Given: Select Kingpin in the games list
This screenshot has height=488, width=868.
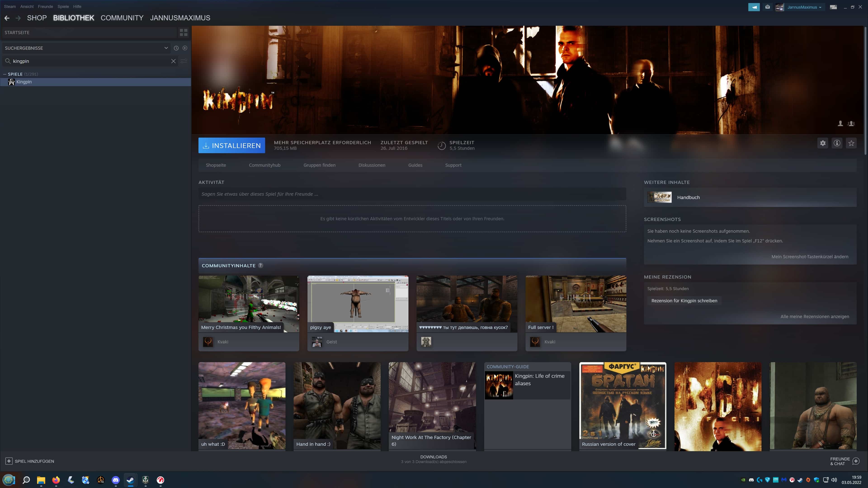Looking at the screenshot, I should tap(96, 82).
